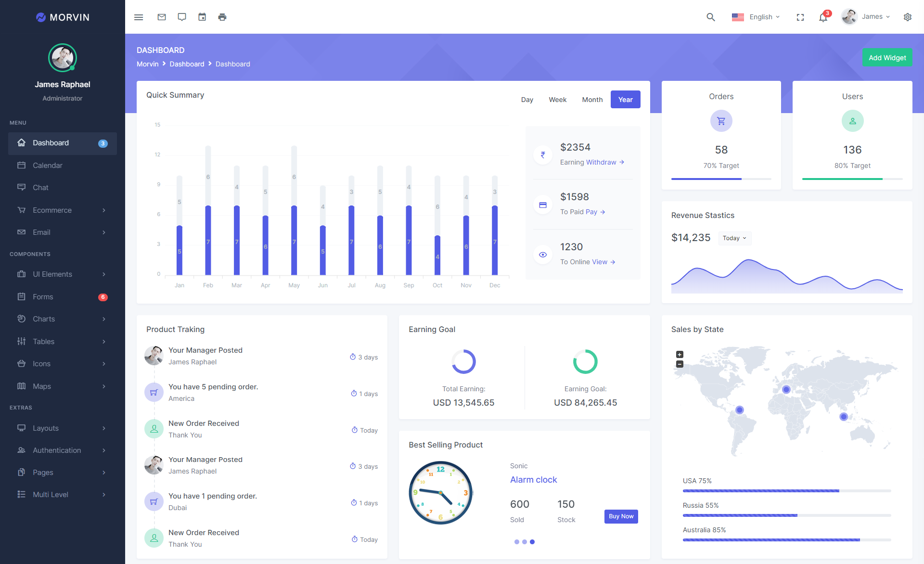Click the alarm clock product image
The image size is (924, 564).
[x=440, y=493]
